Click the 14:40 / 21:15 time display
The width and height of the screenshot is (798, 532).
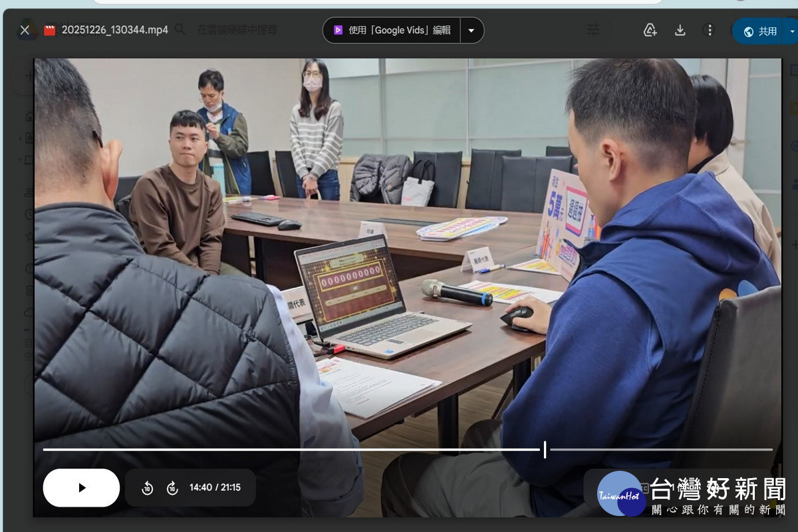215,487
